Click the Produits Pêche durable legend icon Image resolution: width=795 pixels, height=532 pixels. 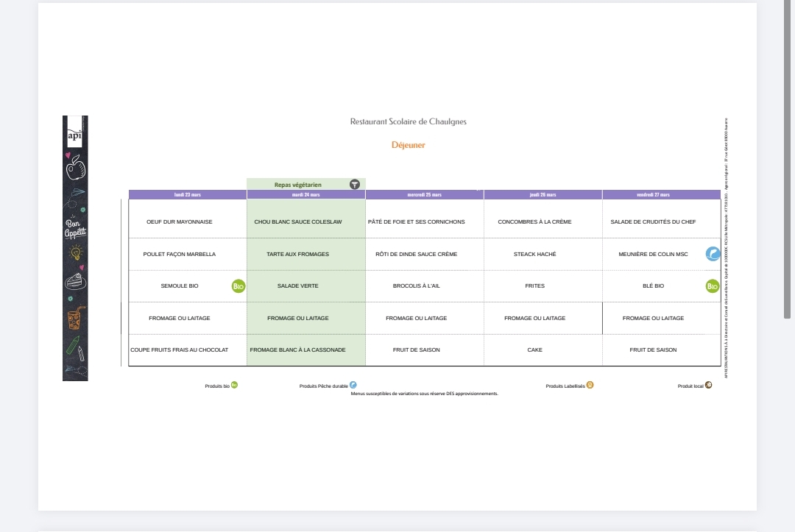pyautogui.click(x=353, y=385)
